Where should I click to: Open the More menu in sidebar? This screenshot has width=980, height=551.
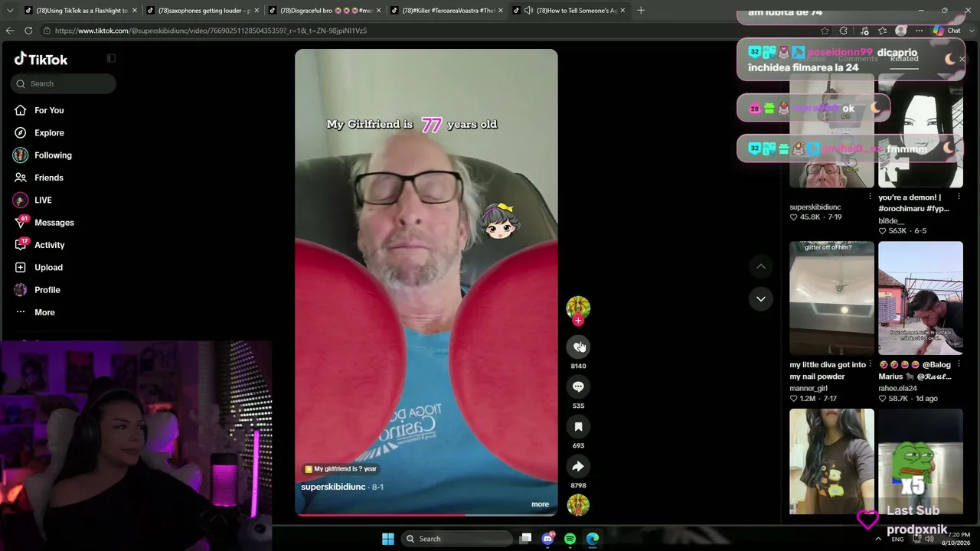pyautogui.click(x=44, y=312)
